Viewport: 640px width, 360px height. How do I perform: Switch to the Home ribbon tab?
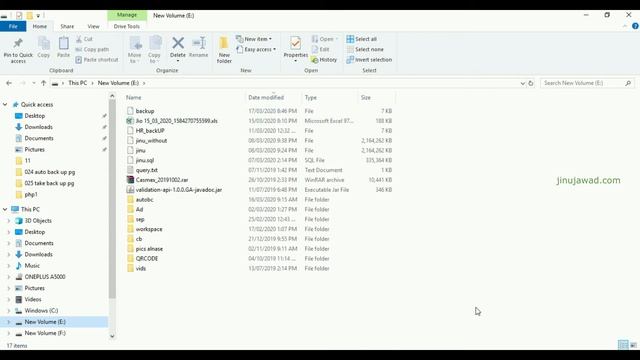click(40, 26)
